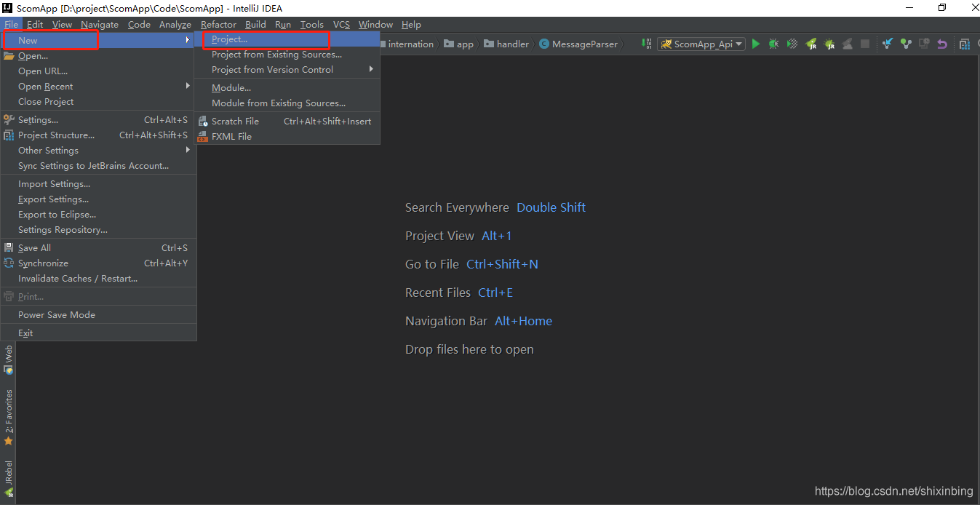Select Sync Settings to JetBrains Account...
Image resolution: width=980 pixels, height=505 pixels.
pyautogui.click(x=98, y=165)
